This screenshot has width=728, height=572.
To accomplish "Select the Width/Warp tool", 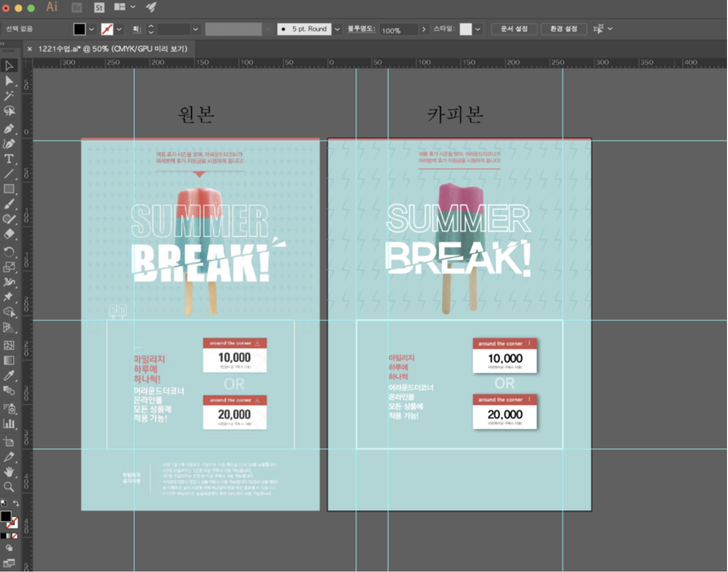I will [9, 282].
